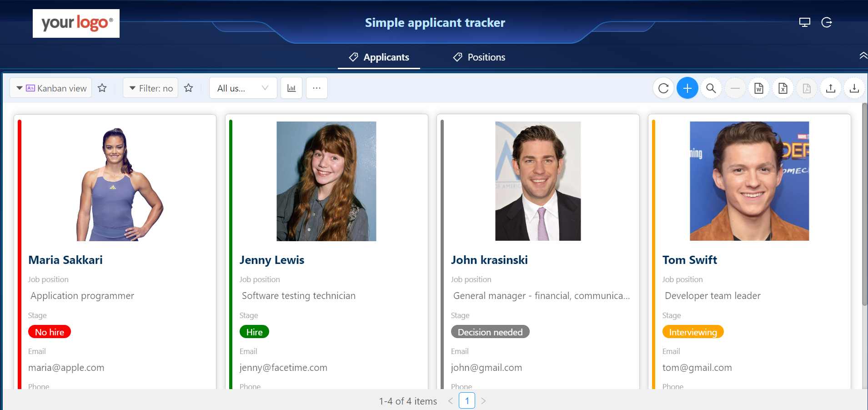Viewport: 868px width, 410px height.
Task: Switch to the Applicants tab
Action: click(379, 57)
